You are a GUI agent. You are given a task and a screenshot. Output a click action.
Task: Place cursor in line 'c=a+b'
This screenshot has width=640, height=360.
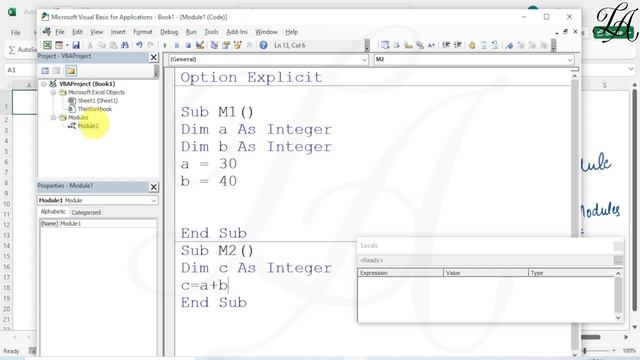(205, 285)
